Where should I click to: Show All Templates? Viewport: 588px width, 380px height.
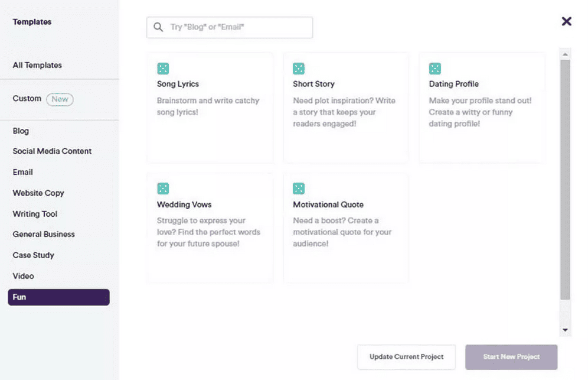click(x=37, y=65)
